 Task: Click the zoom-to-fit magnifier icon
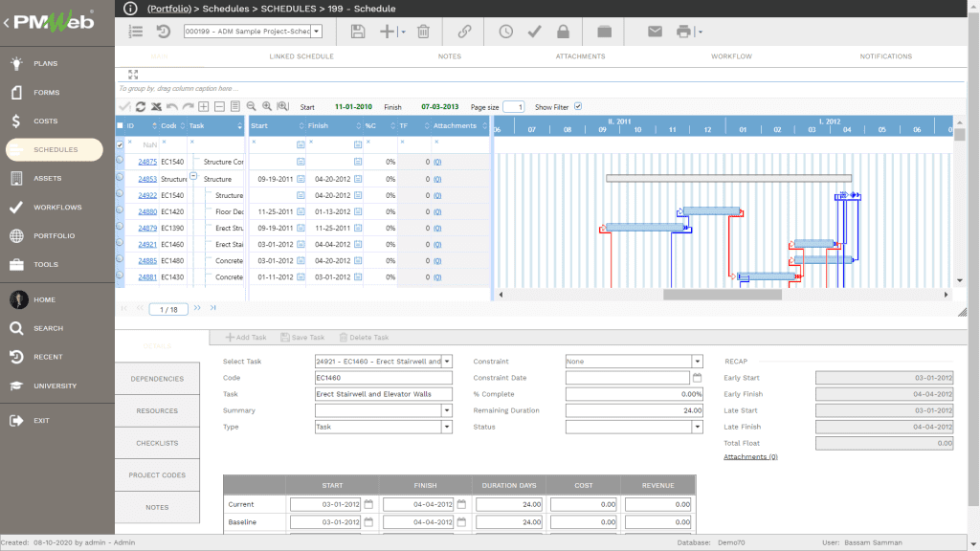[283, 107]
